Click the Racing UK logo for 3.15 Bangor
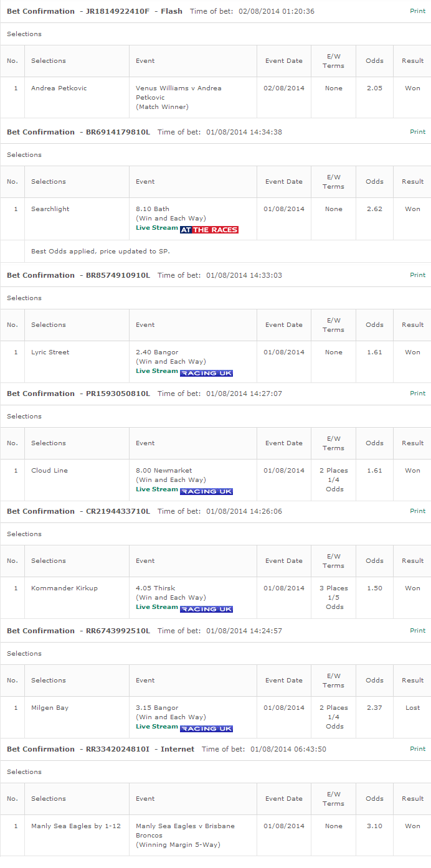Image resolution: width=431 pixels, height=868 pixels. tap(206, 729)
